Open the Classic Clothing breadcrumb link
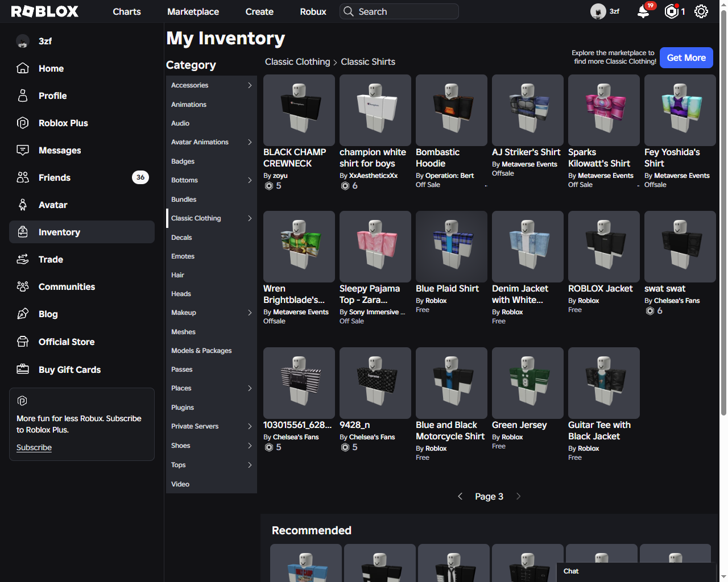This screenshot has height=582, width=728. click(x=297, y=62)
